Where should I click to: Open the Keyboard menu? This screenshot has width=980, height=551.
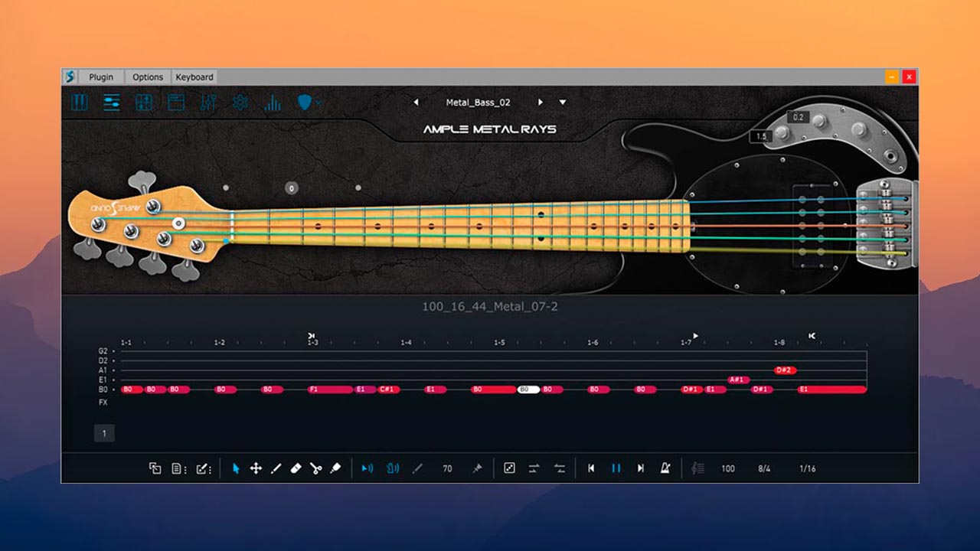194,77
